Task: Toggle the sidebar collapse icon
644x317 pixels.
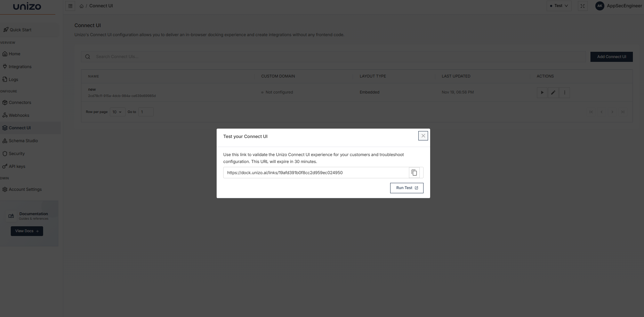Action: pyautogui.click(x=70, y=6)
